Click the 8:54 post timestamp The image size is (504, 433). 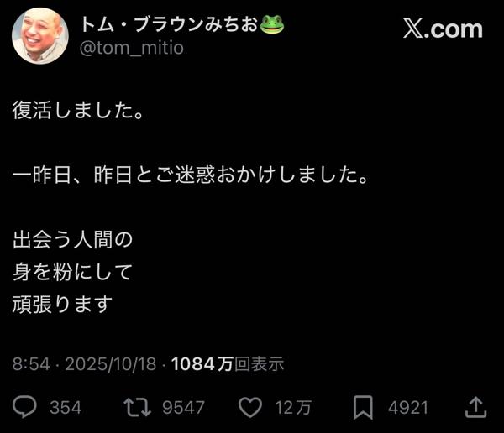point(31,364)
